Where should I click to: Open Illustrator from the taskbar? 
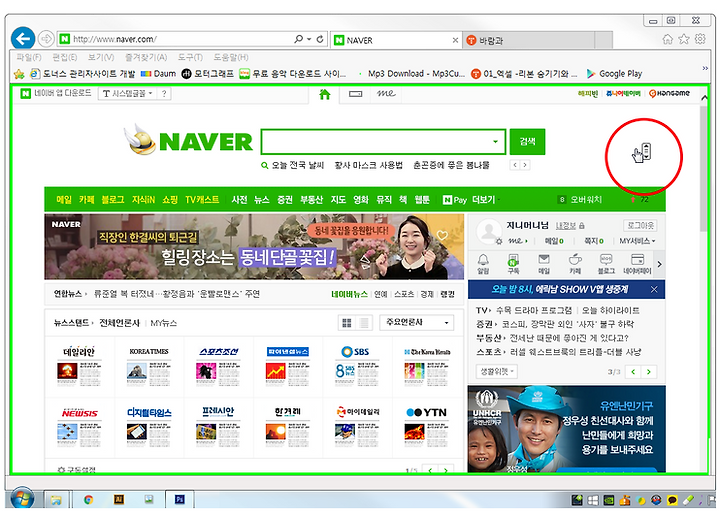(119, 499)
